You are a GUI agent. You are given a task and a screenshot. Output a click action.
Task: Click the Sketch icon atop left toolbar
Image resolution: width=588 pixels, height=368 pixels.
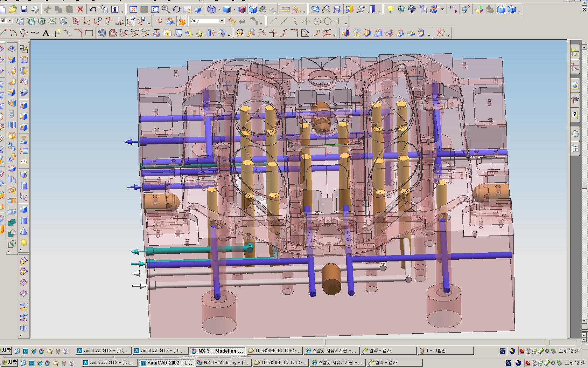point(23,49)
